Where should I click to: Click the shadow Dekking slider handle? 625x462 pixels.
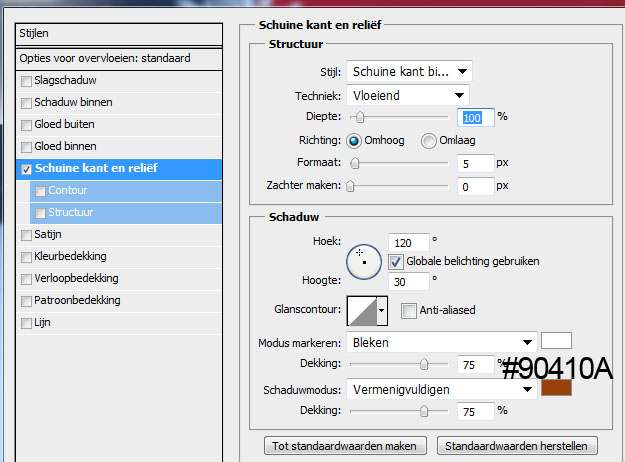pyautogui.click(x=424, y=411)
